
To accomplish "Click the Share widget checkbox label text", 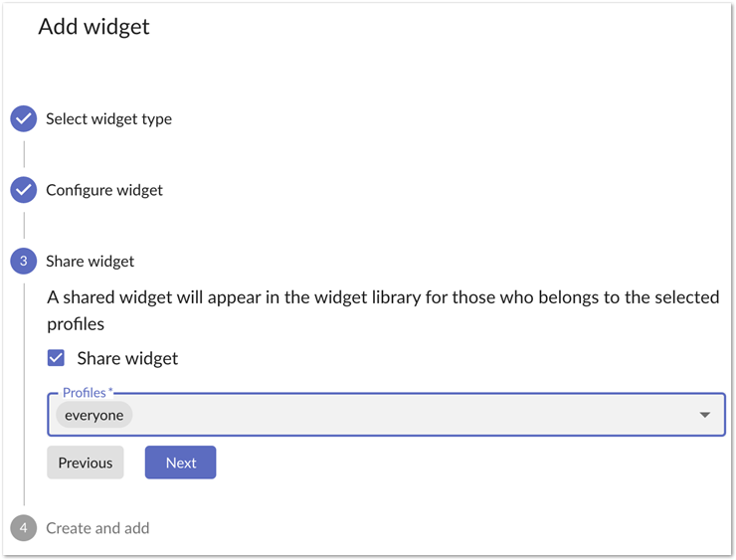I will pyautogui.click(x=127, y=358).
